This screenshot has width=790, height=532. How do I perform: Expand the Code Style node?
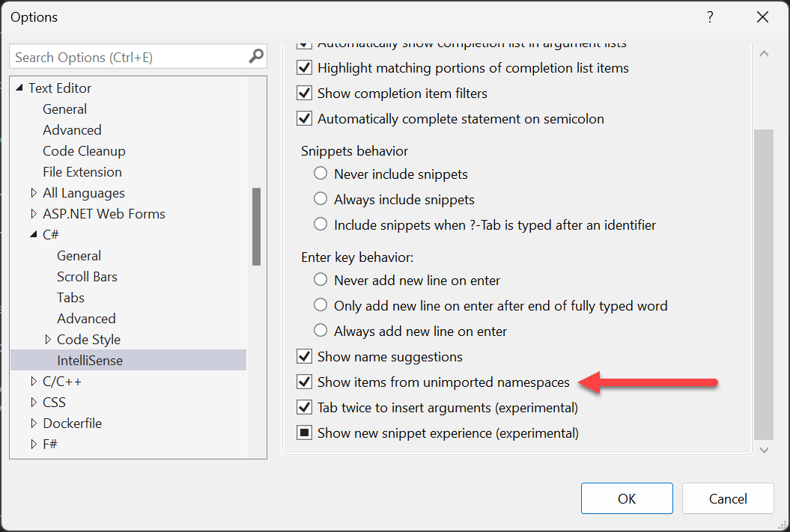(x=48, y=340)
